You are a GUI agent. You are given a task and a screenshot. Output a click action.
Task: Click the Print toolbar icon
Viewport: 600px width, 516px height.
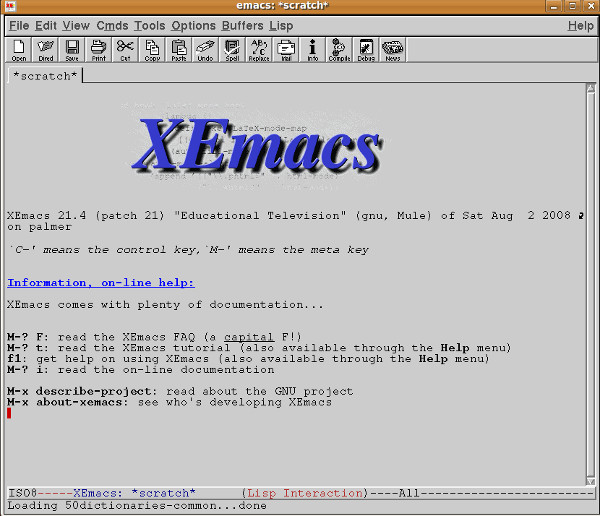pos(98,50)
